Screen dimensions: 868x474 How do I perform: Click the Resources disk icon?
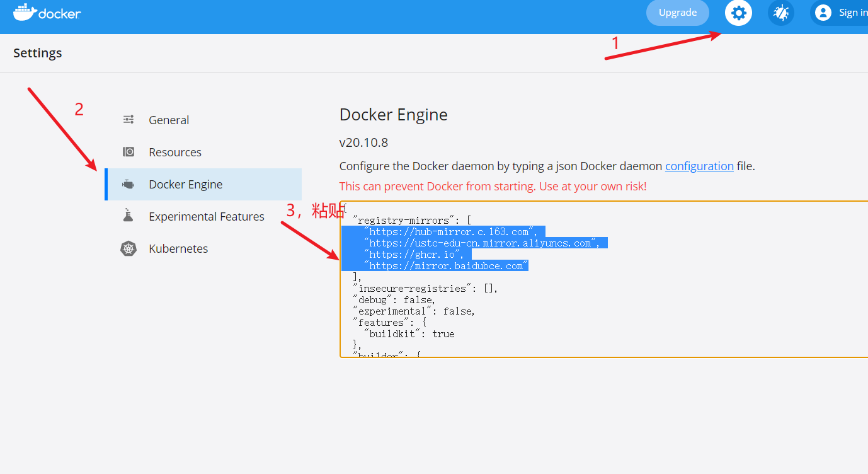(128, 152)
